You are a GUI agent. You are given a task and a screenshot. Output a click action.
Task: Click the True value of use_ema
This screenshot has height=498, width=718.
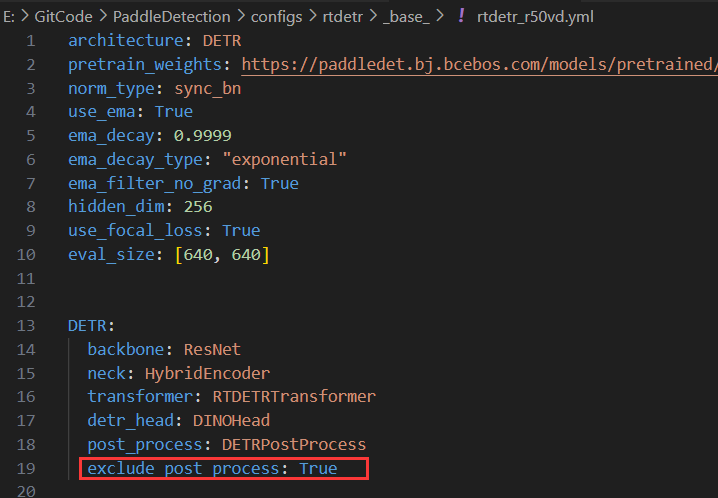(x=173, y=111)
